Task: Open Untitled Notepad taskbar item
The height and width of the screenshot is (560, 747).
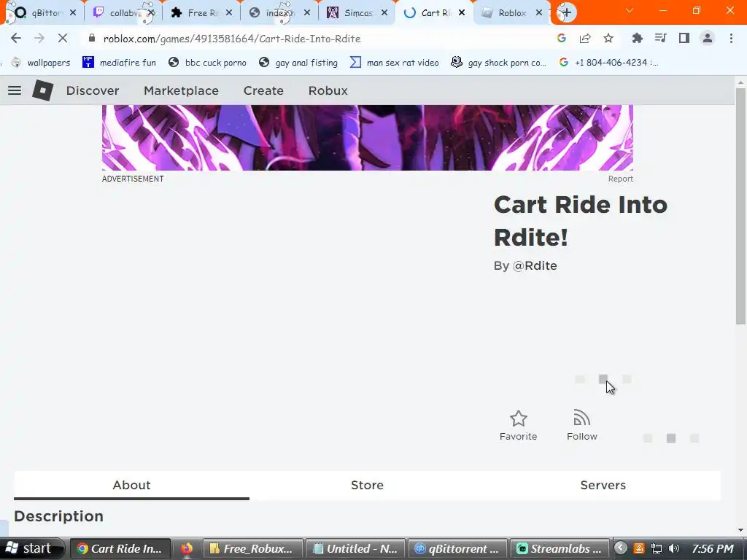Action: [x=355, y=548]
